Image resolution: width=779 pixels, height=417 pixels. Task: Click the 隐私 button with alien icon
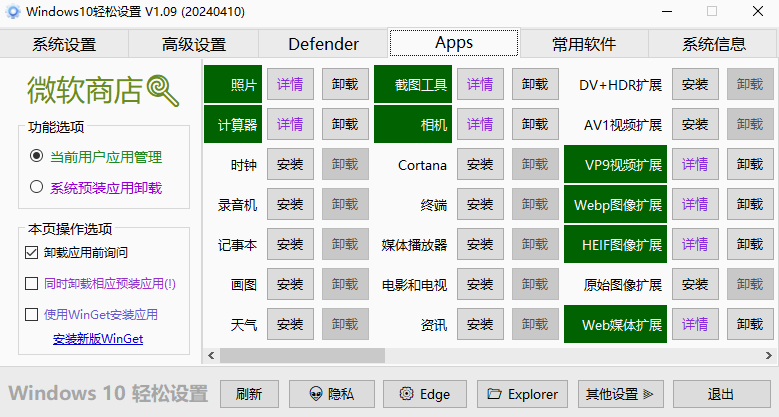tap(332, 394)
